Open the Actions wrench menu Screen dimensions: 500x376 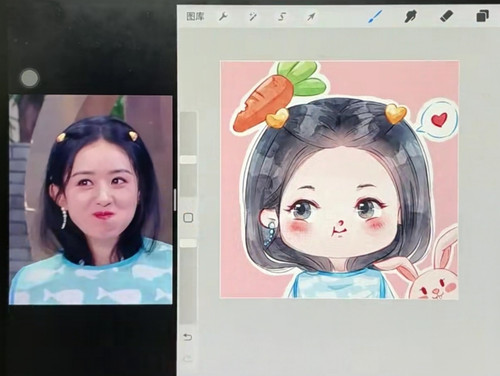(x=223, y=16)
